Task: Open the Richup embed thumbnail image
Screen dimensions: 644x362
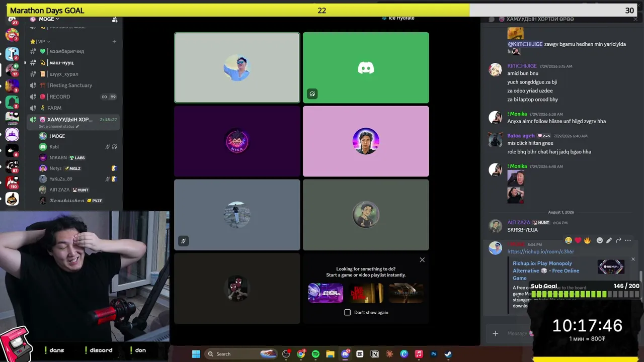Action: pyautogui.click(x=611, y=267)
